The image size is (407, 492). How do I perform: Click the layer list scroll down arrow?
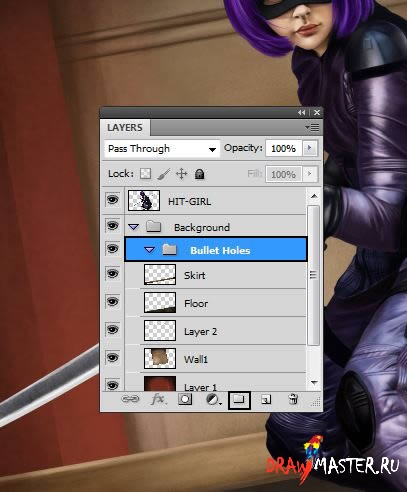click(314, 383)
